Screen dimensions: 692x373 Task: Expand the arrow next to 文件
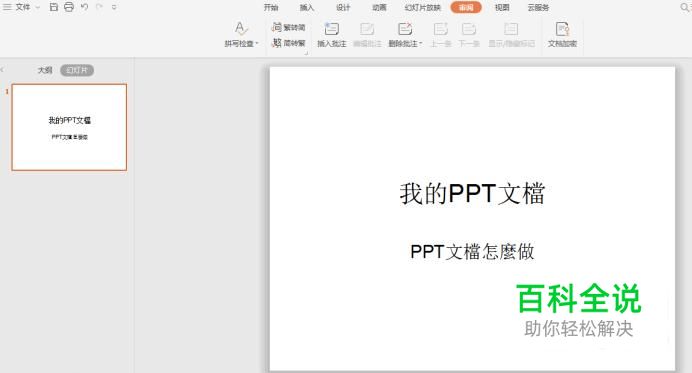point(38,8)
